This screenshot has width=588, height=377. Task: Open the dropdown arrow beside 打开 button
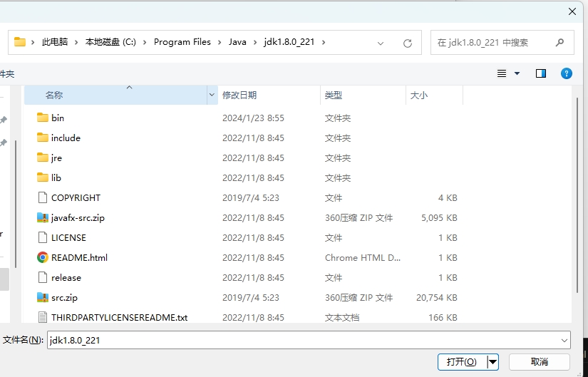(492, 362)
